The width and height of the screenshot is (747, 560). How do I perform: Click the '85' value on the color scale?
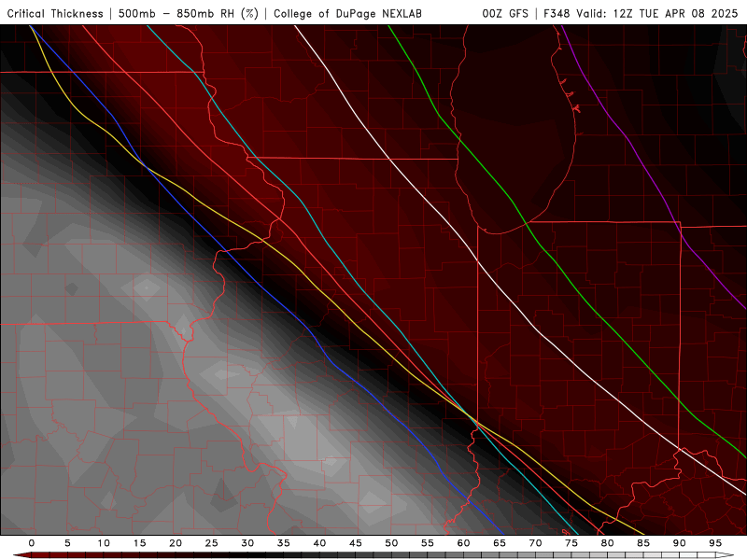pos(643,543)
